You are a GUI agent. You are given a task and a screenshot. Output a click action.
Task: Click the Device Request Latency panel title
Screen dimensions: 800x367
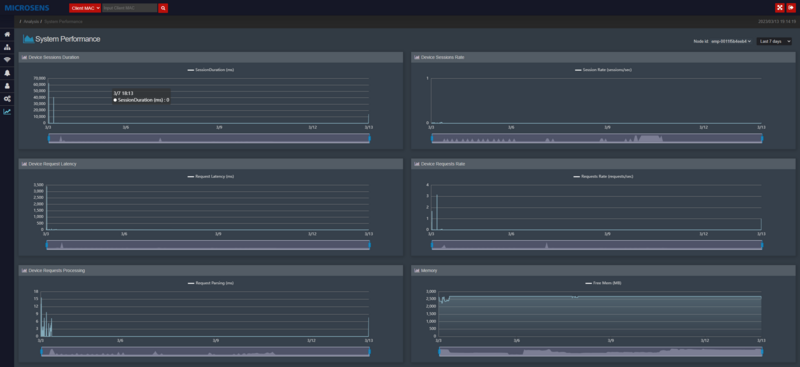point(53,164)
